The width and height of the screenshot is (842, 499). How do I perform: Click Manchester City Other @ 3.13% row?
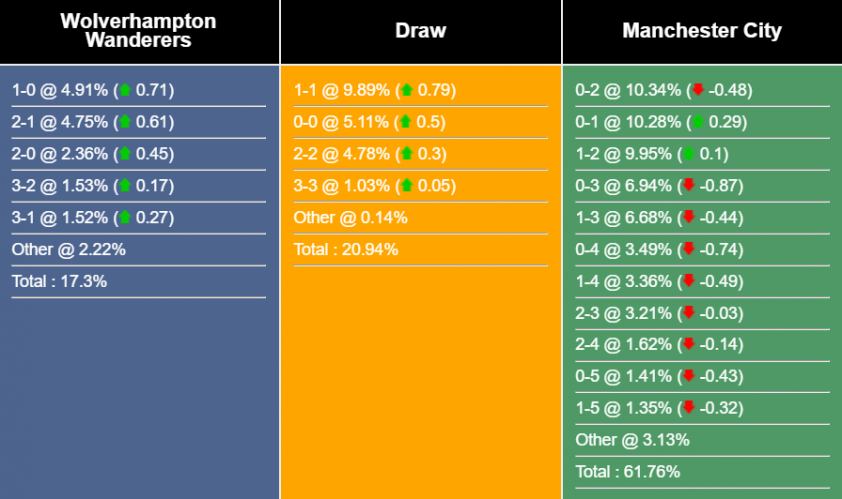coord(632,439)
